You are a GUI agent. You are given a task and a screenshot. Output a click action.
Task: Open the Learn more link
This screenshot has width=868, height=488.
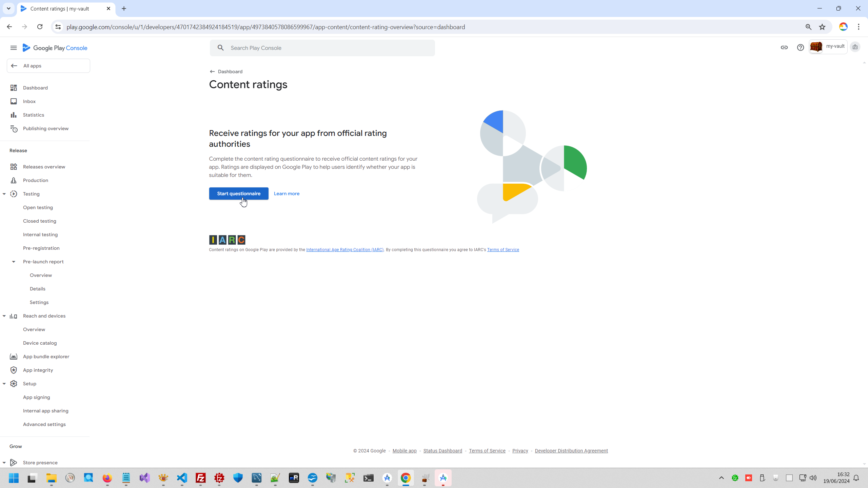click(287, 194)
